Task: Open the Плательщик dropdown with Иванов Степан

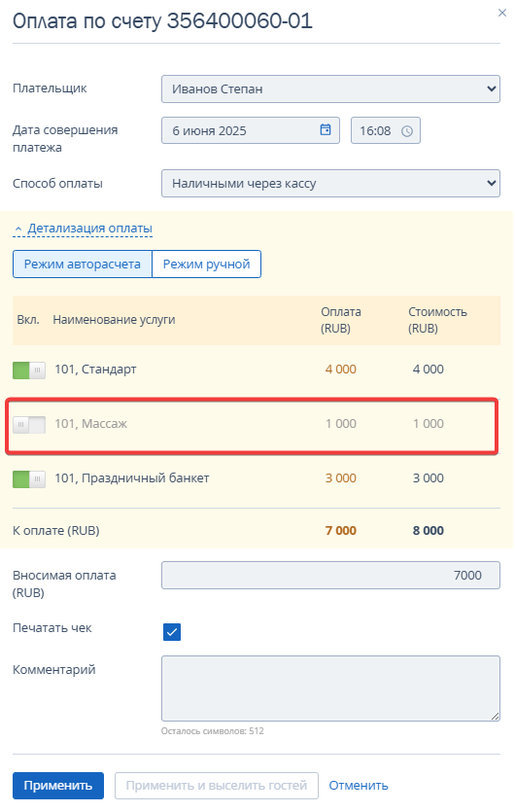Action: pos(330,89)
